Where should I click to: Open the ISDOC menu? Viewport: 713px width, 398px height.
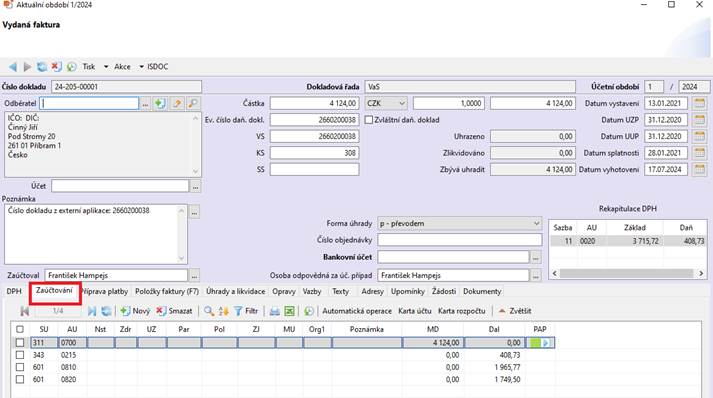point(158,67)
